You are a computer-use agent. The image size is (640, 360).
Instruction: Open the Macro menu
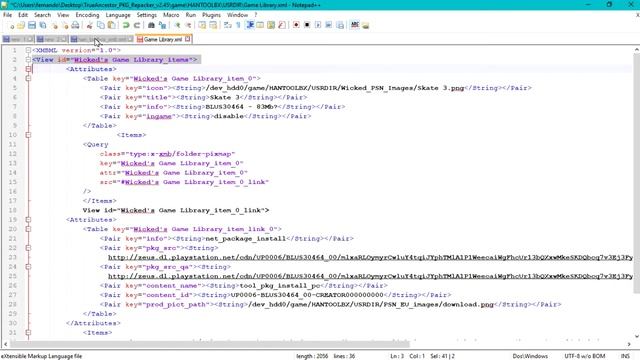(171, 15)
